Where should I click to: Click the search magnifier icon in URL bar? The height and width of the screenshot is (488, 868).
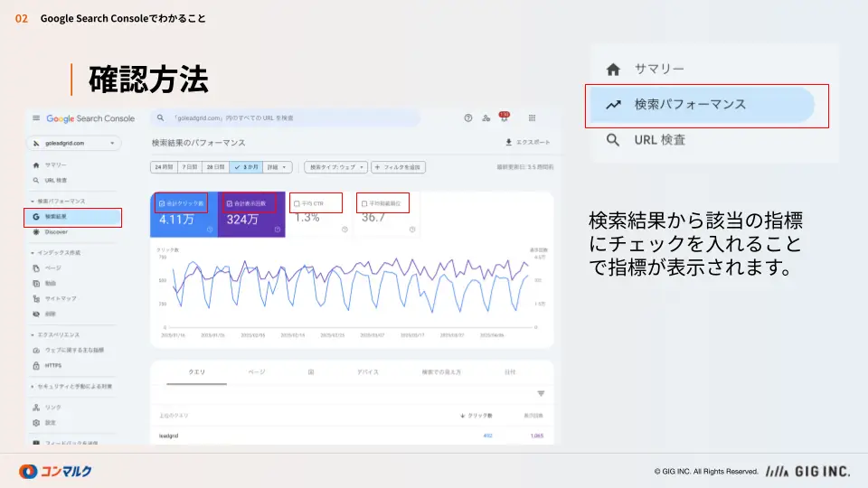tap(161, 117)
